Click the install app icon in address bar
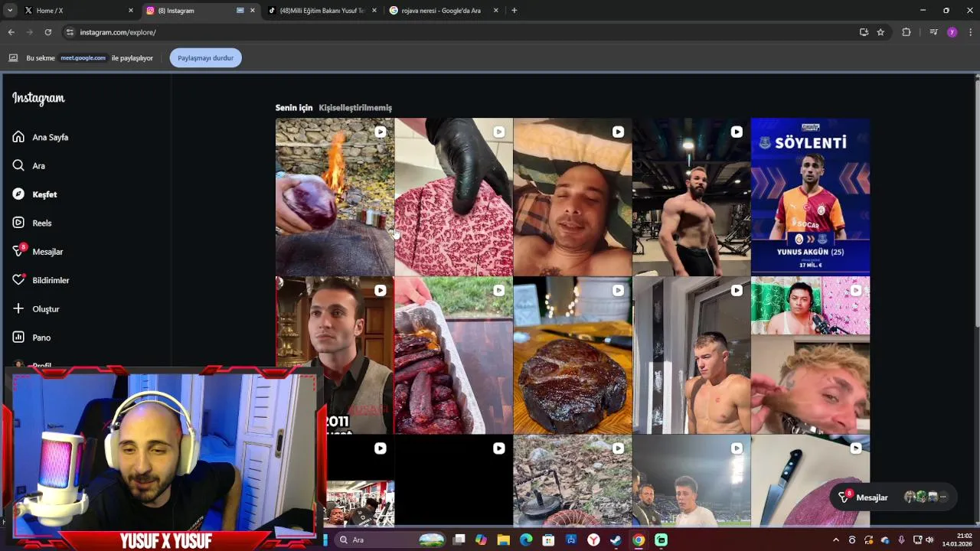This screenshot has height=551, width=980. (864, 32)
